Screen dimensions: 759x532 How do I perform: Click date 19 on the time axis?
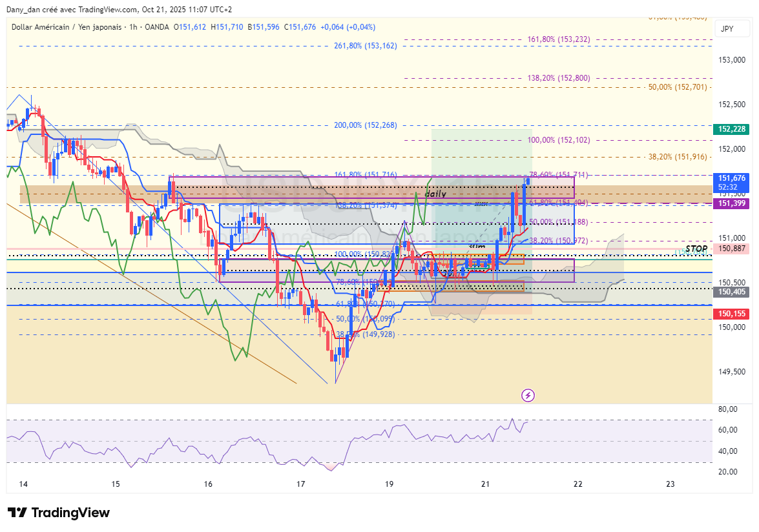389,484
